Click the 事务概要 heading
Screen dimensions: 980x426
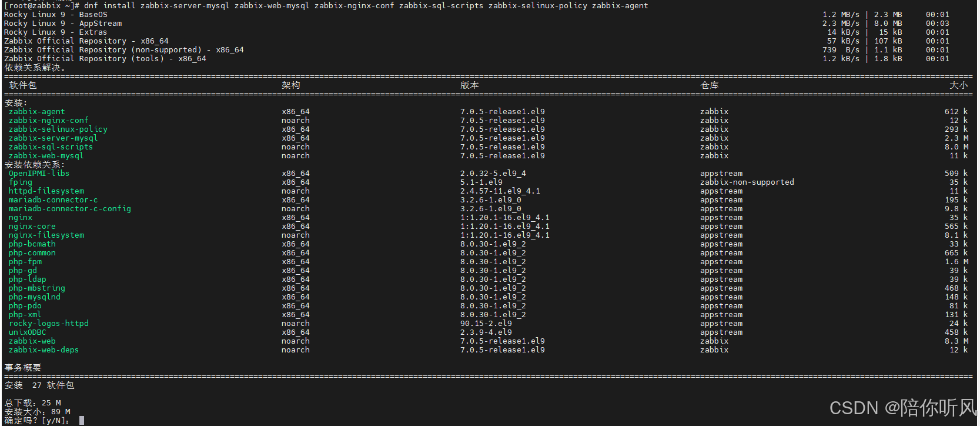click(23, 367)
